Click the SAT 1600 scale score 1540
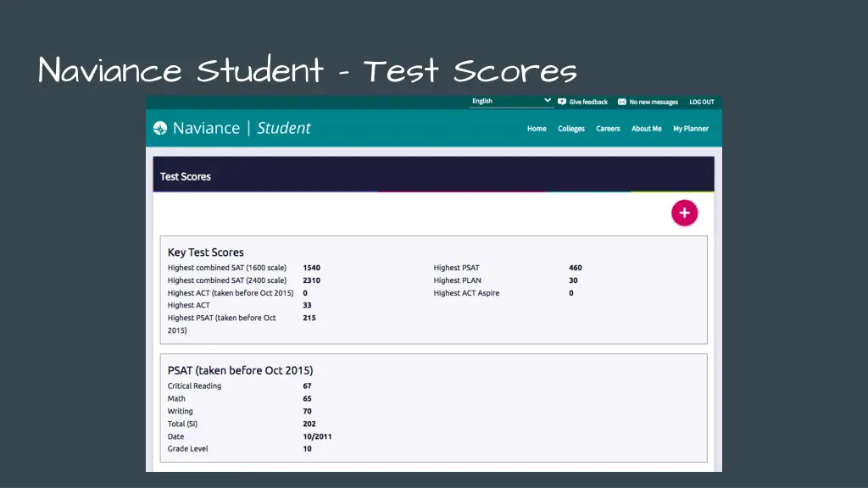 [311, 268]
